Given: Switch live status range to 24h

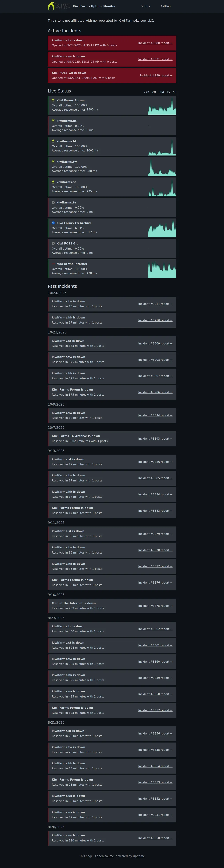Looking at the screenshot, I should coord(146,92).
